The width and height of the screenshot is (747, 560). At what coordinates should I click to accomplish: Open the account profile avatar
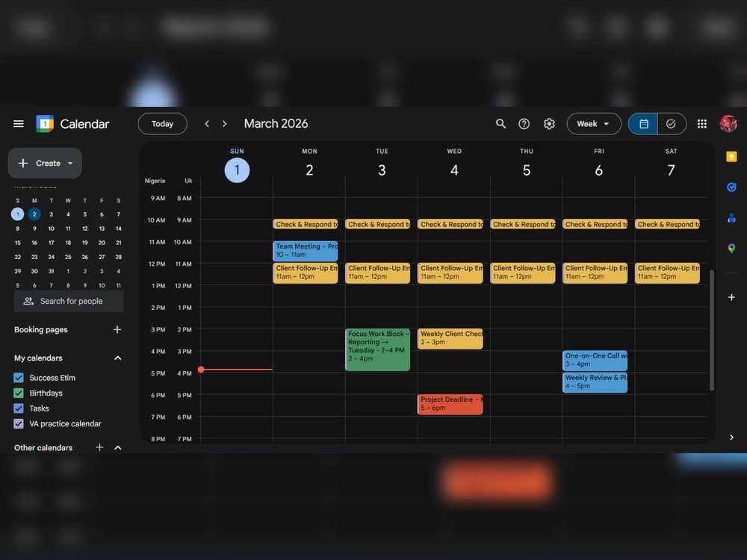tap(728, 124)
